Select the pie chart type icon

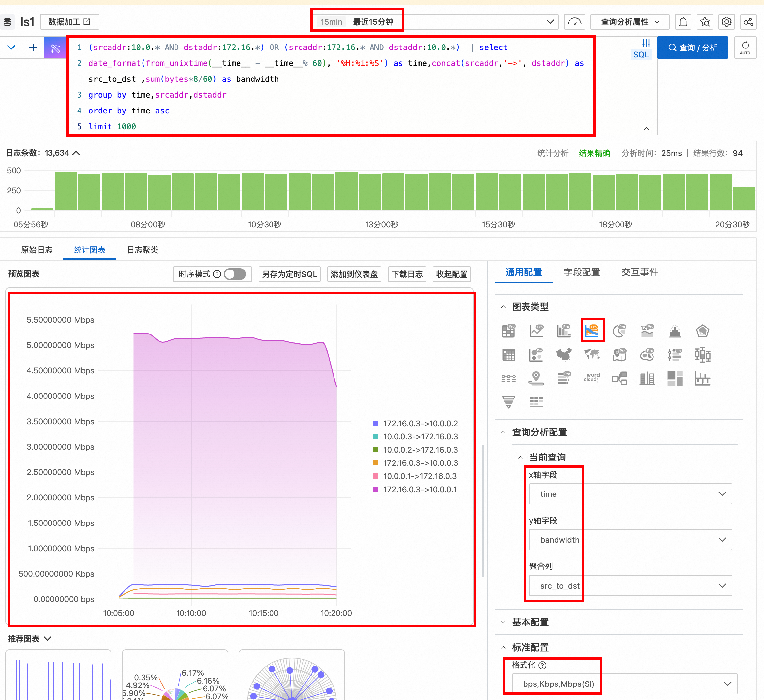coord(620,331)
